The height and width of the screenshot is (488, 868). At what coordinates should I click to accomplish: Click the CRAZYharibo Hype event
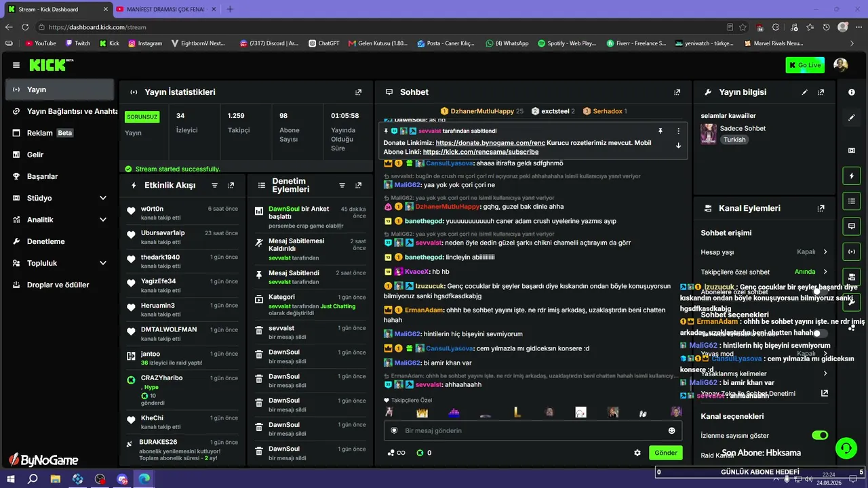(x=181, y=390)
